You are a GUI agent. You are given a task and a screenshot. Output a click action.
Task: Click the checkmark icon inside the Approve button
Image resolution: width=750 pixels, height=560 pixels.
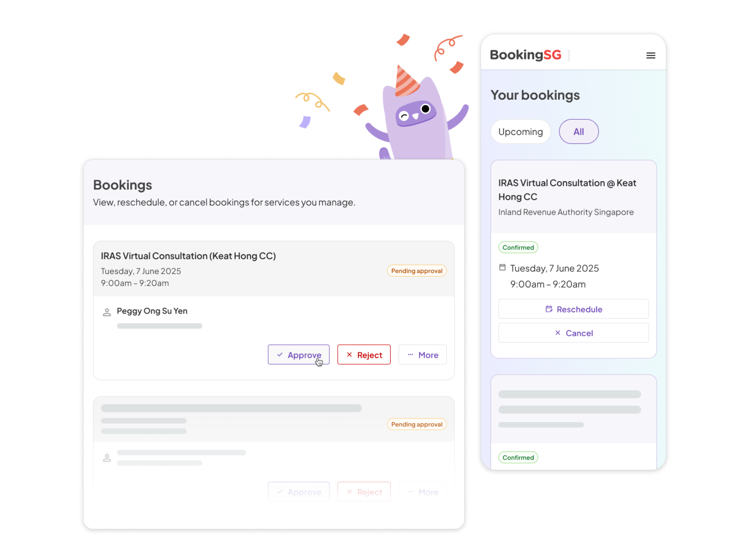pos(280,355)
